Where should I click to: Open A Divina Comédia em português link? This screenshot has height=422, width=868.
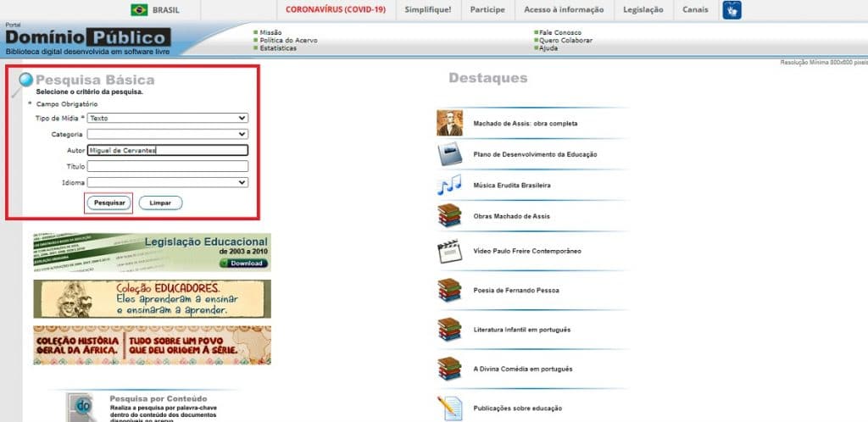[522, 369]
